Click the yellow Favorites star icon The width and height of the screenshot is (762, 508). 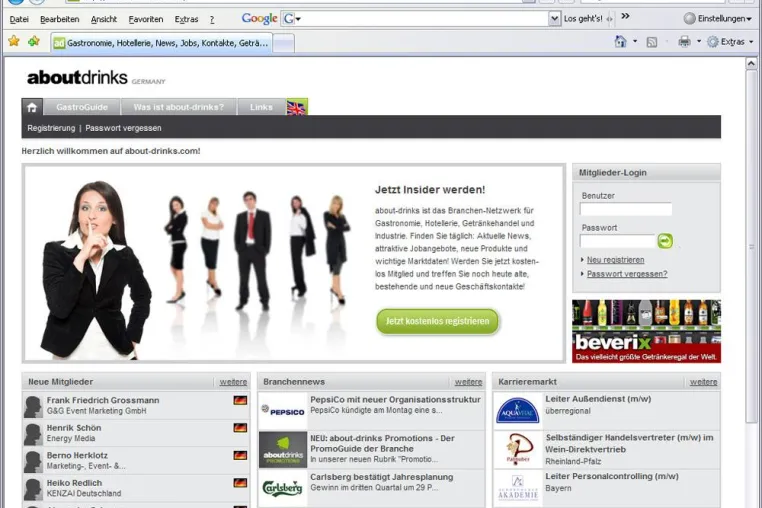(x=14, y=41)
